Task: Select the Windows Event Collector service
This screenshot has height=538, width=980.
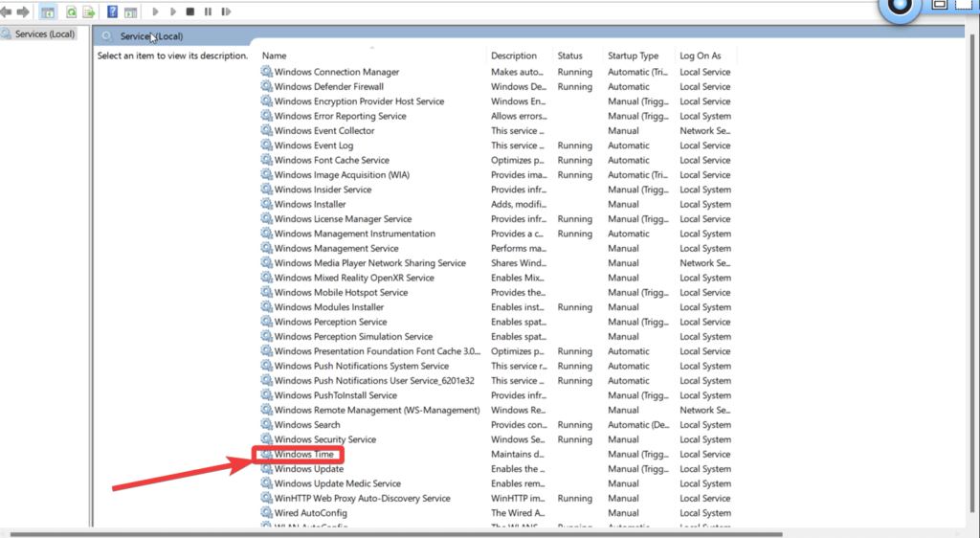Action: [324, 130]
